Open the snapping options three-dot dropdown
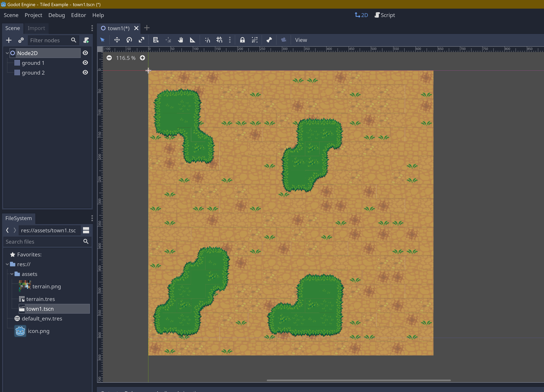Screen dimensions: 544x392 click(230, 40)
